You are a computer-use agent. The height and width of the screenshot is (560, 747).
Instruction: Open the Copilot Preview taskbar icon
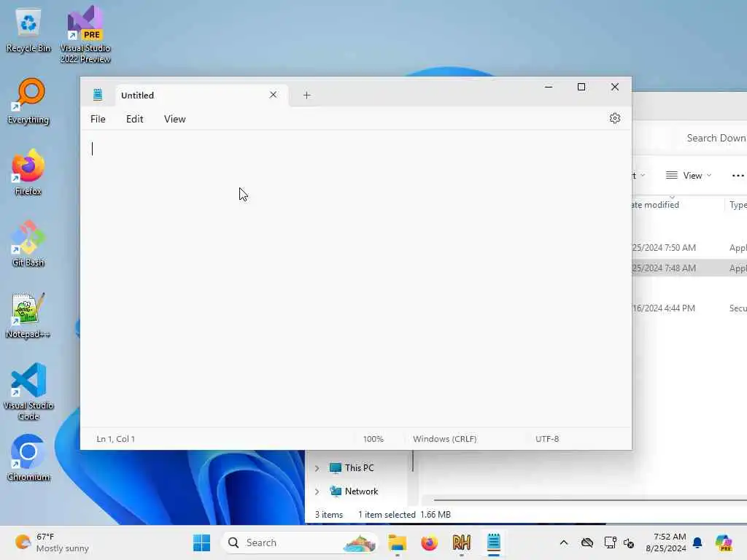(x=724, y=542)
